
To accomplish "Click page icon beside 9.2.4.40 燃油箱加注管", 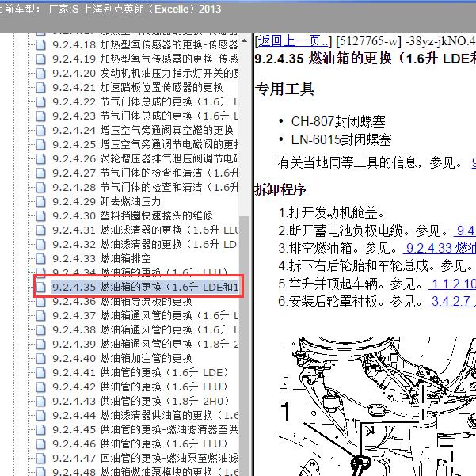I will (x=41, y=359).
